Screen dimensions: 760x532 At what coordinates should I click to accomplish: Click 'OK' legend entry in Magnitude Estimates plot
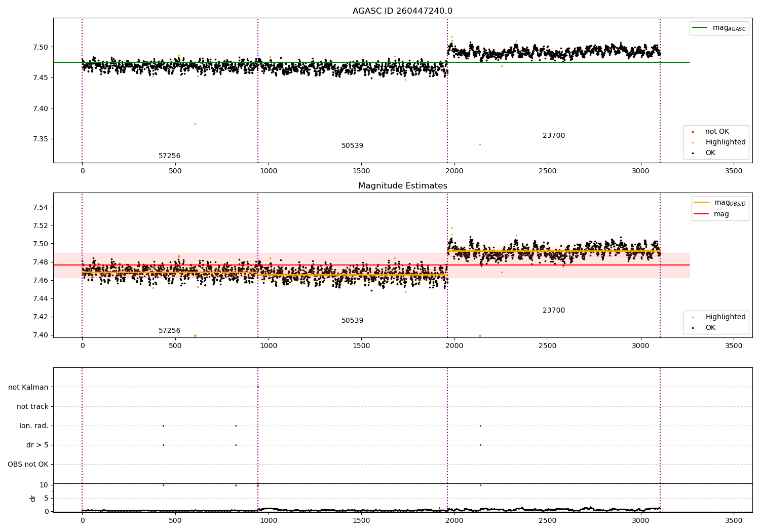pyautogui.click(x=704, y=328)
